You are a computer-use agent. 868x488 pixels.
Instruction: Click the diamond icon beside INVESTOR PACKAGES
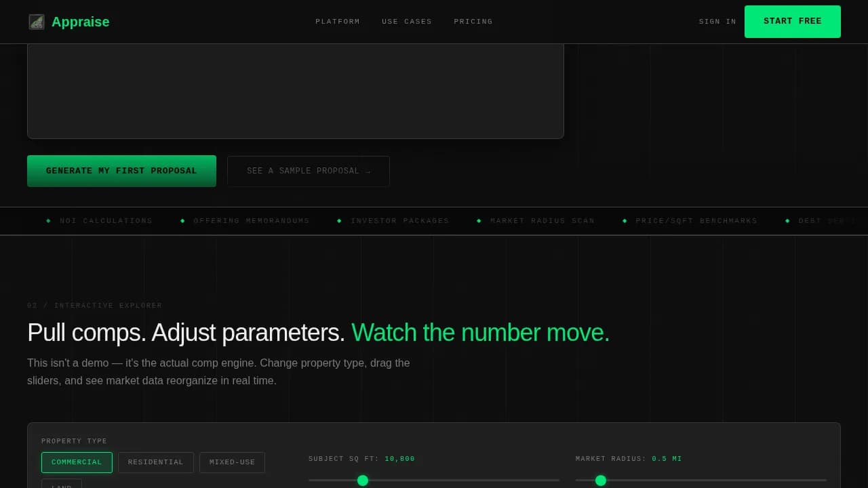[339, 220]
